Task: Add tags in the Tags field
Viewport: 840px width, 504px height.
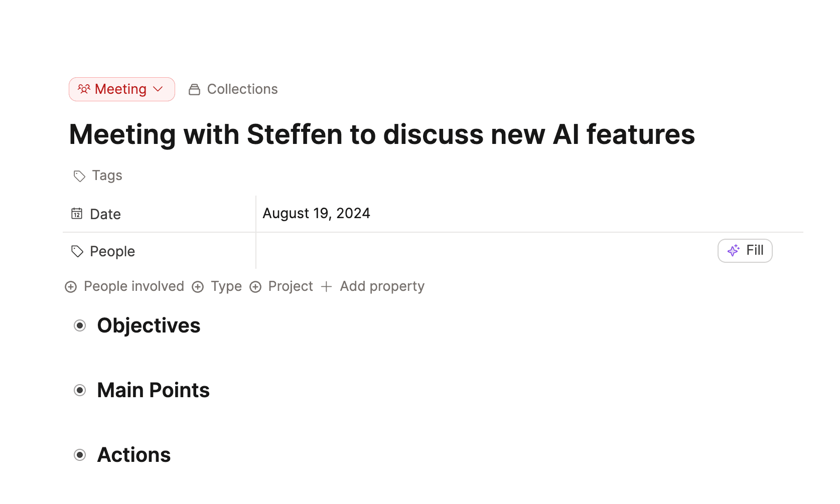Action: [107, 176]
